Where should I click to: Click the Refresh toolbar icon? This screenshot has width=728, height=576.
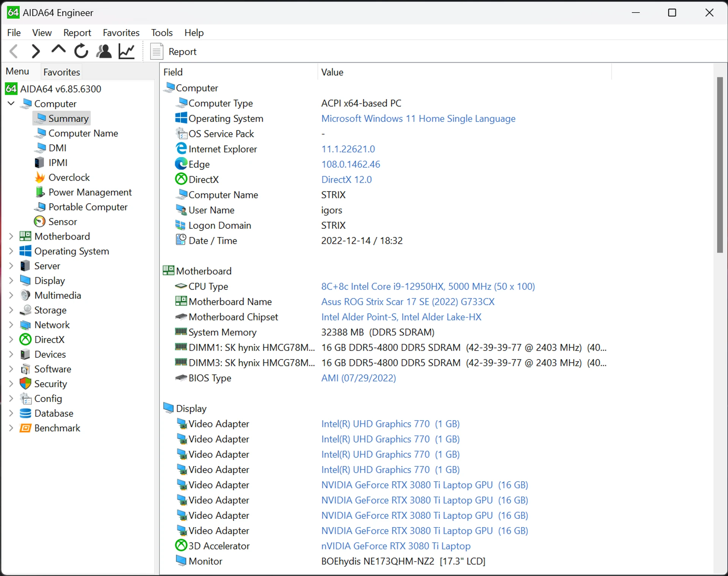(x=81, y=51)
